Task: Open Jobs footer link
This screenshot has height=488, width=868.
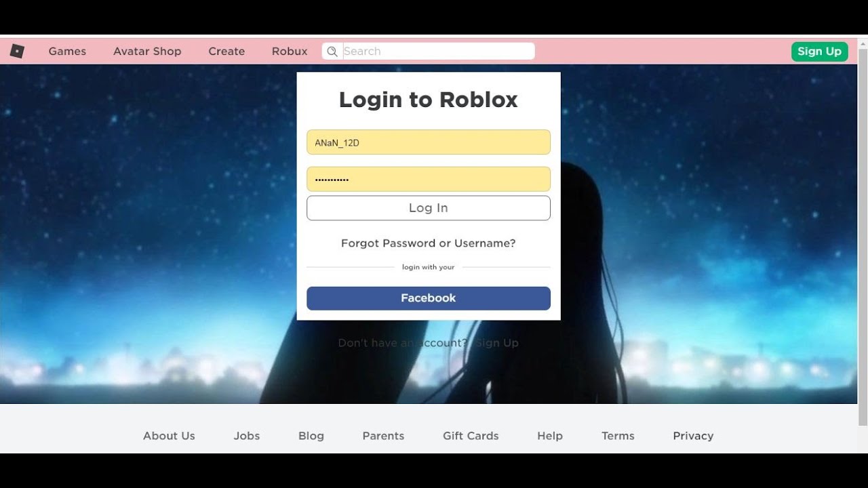Action: (x=247, y=436)
